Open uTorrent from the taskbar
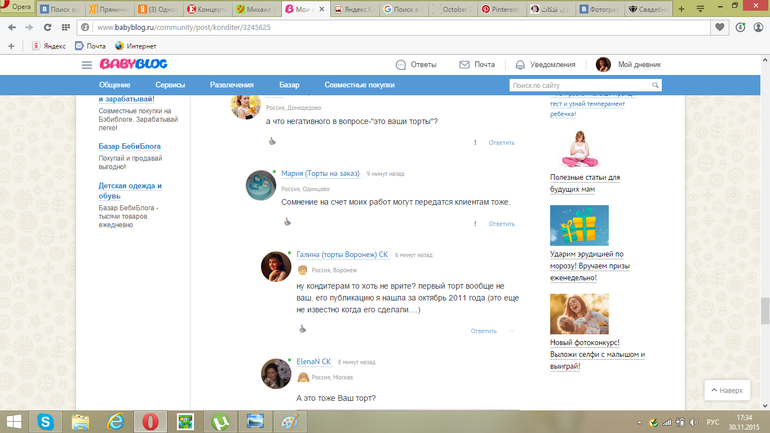Viewport: 770px width, 433px height. 219,421
